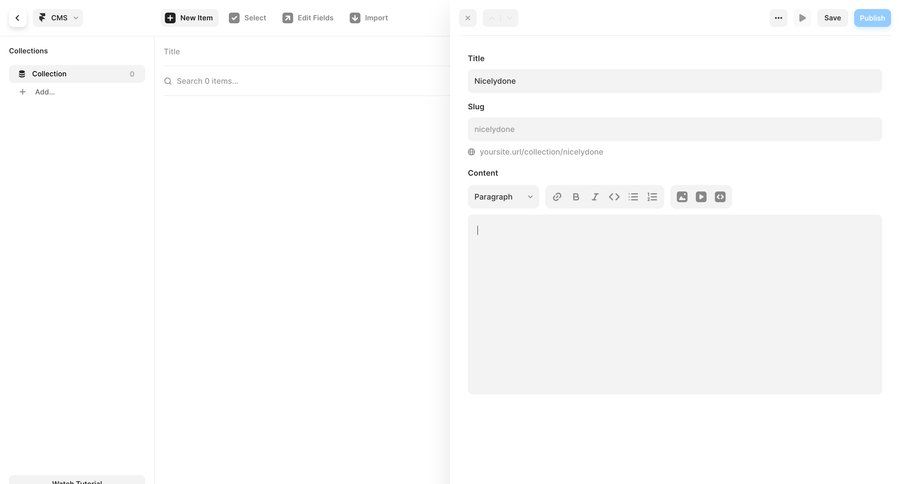Click the Watch Tutorial button
Image resolution: width=900 pixels, height=484 pixels.
click(x=77, y=481)
